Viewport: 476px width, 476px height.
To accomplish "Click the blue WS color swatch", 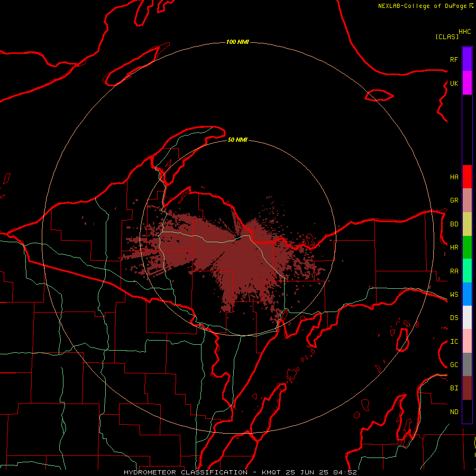I will 467,294.
